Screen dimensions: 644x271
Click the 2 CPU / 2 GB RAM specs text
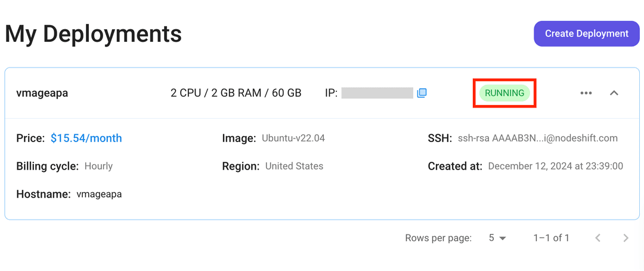coord(236,93)
